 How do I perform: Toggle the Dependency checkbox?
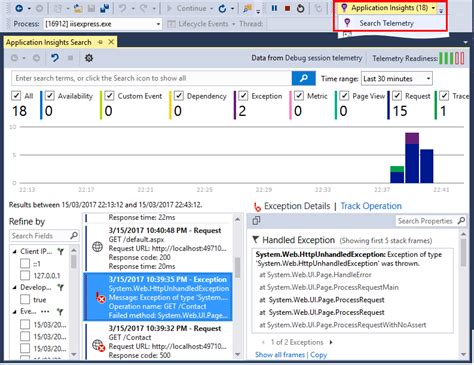click(179, 96)
